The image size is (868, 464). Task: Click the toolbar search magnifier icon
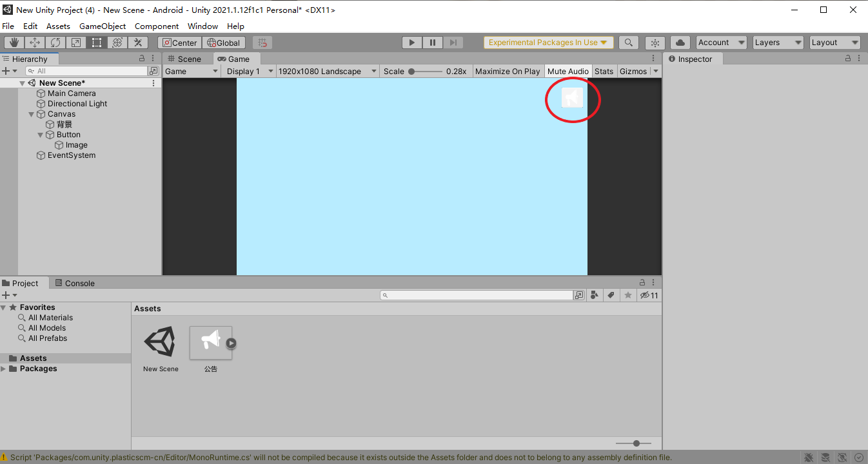(x=628, y=43)
